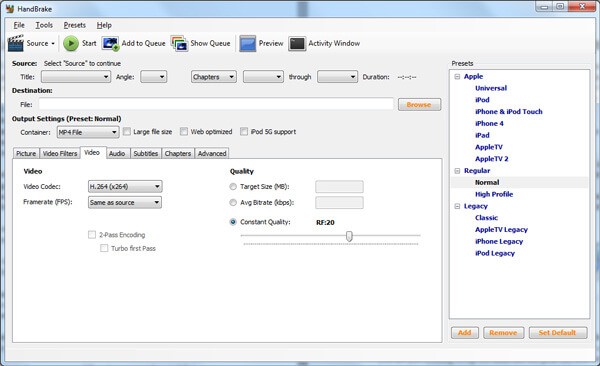
Task: Click the destination File input field
Action: point(216,104)
